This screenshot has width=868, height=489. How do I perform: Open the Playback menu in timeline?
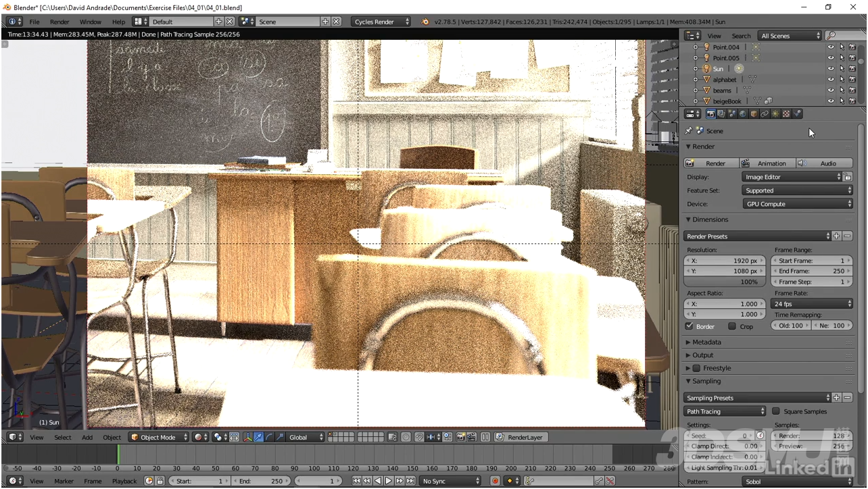[124, 481]
